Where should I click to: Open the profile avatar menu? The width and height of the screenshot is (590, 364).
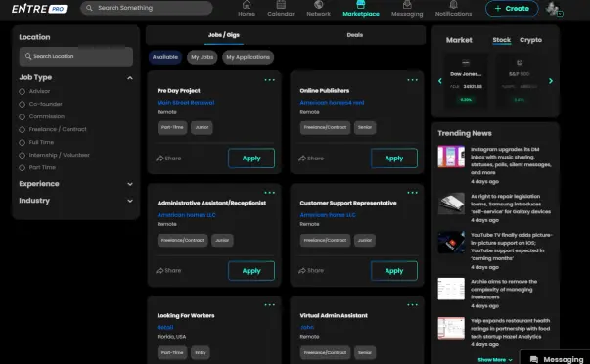553,8
